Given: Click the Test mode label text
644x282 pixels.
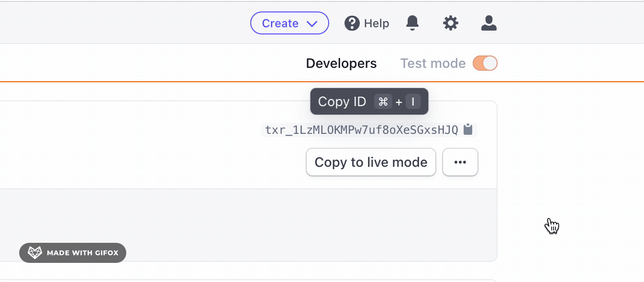Looking at the screenshot, I should (433, 63).
